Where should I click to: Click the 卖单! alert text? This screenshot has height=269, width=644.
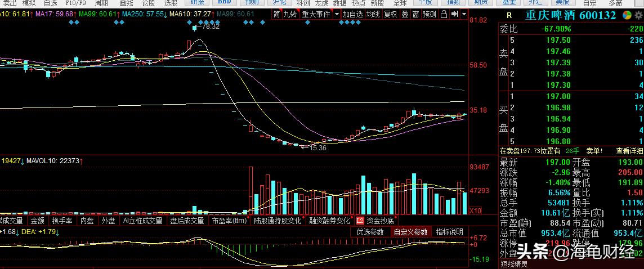594,151
